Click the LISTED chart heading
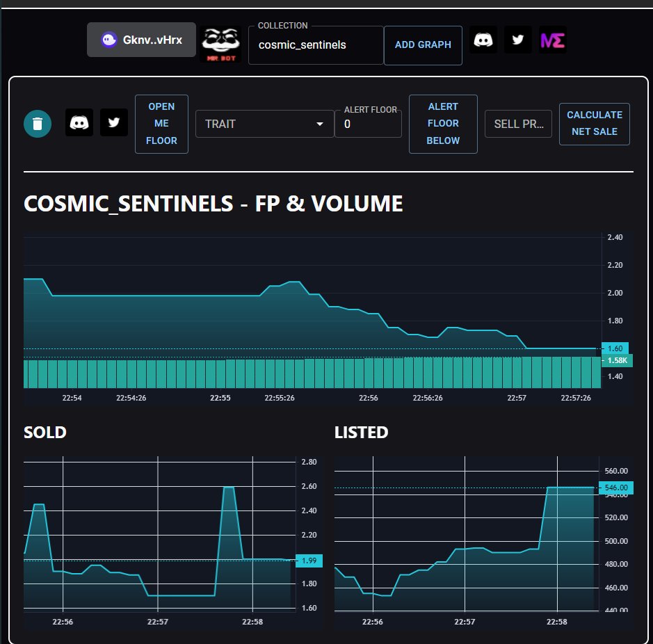The height and width of the screenshot is (644, 653). click(x=361, y=433)
